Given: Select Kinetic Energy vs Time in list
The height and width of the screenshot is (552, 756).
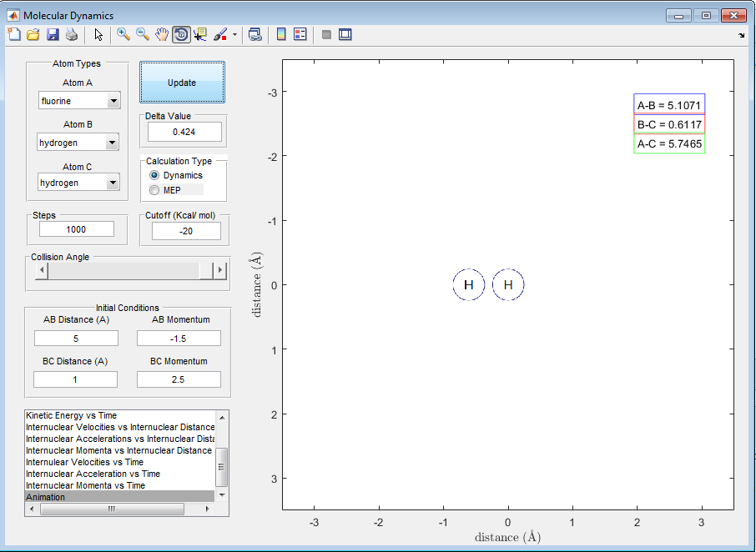Looking at the screenshot, I should tap(72, 415).
